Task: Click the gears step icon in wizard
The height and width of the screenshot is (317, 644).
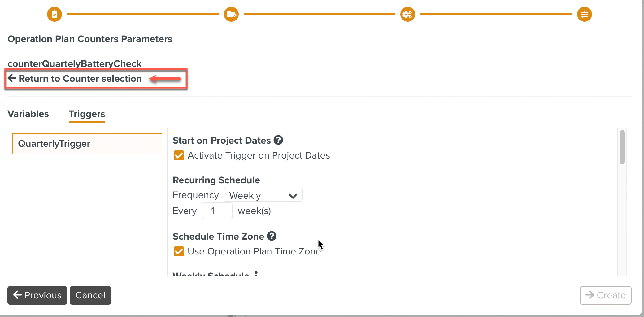Action: (x=408, y=14)
